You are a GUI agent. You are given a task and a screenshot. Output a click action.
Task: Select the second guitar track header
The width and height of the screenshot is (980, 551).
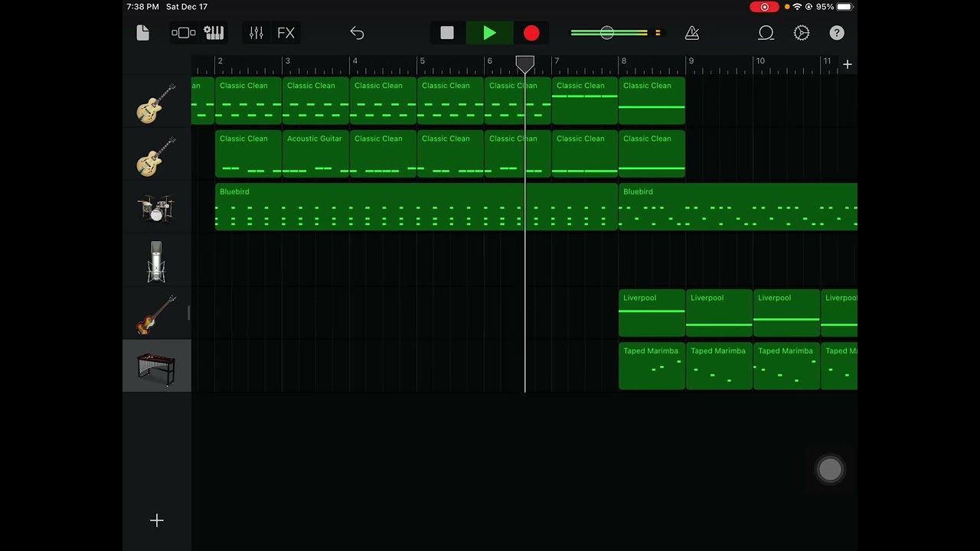(156, 154)
